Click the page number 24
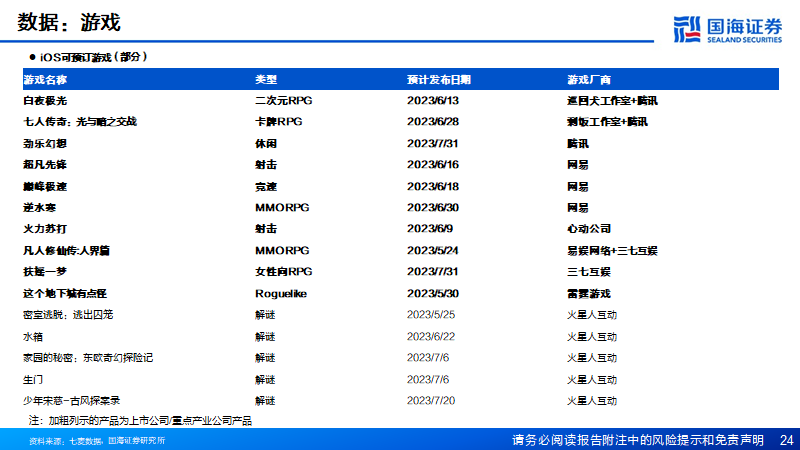 pos(787,440)
